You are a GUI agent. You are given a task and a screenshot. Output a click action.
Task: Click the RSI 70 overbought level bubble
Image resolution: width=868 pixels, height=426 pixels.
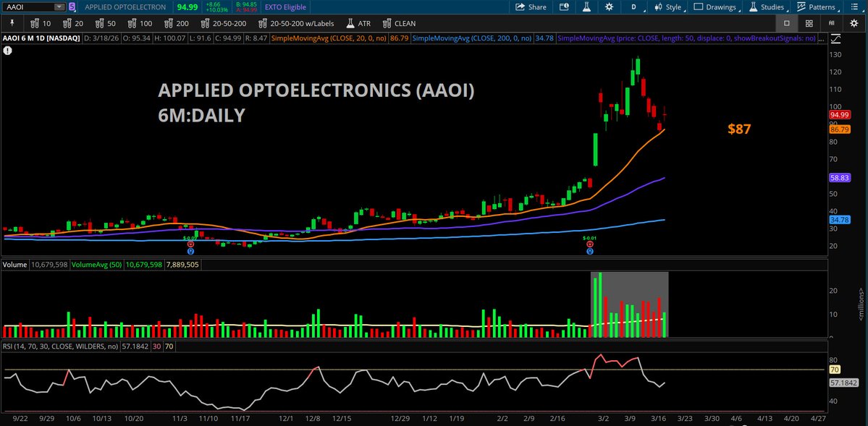835,369
